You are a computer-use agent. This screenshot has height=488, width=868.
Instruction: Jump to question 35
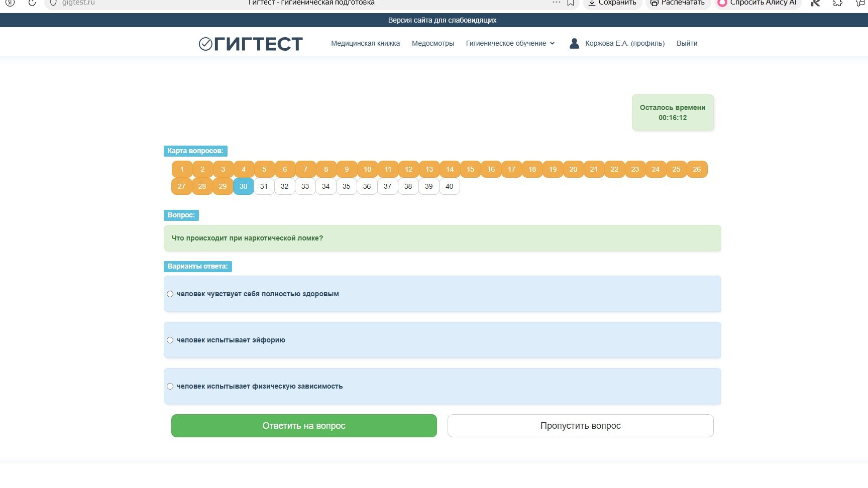(346, 186)
